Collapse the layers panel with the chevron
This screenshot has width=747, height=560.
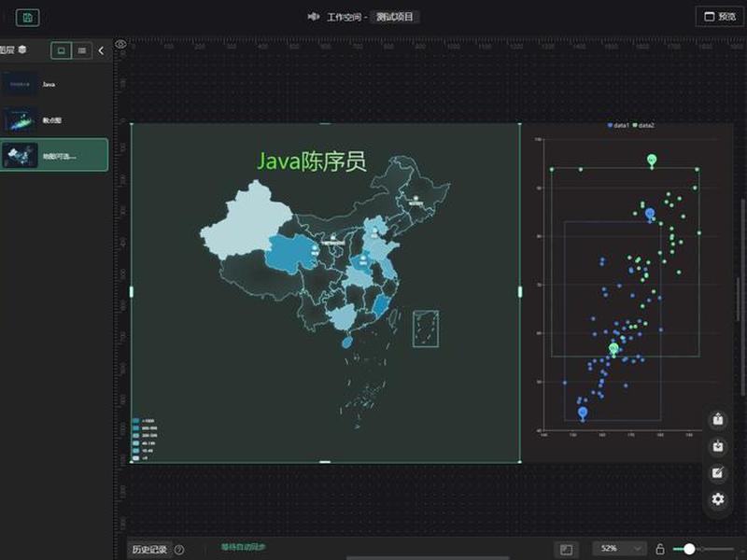click(x=101, y=50)
